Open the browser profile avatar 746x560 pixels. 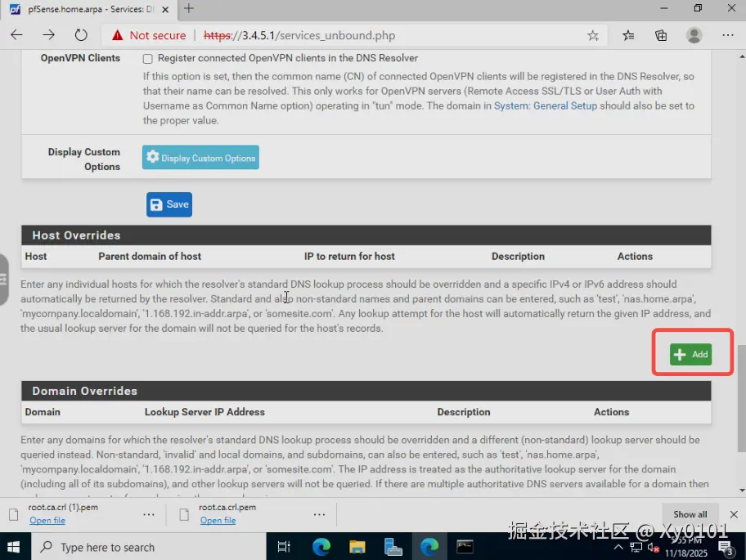pyautogui.click(x=694, y=35)
